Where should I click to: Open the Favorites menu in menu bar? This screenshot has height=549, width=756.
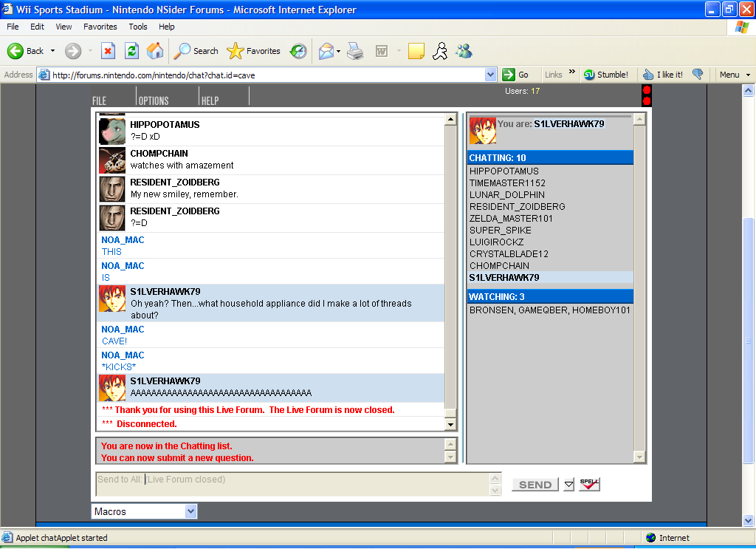(x=100, y=27)
